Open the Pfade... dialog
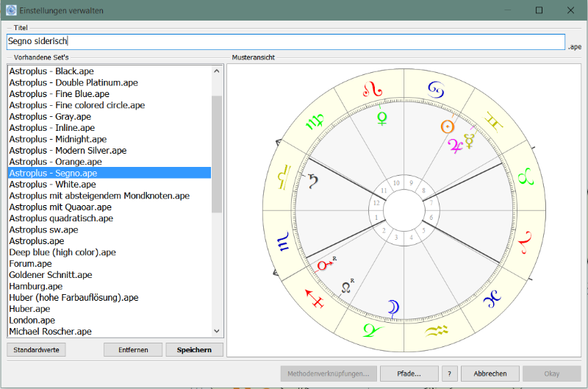588x389 pixels. [x=409, y=374]
